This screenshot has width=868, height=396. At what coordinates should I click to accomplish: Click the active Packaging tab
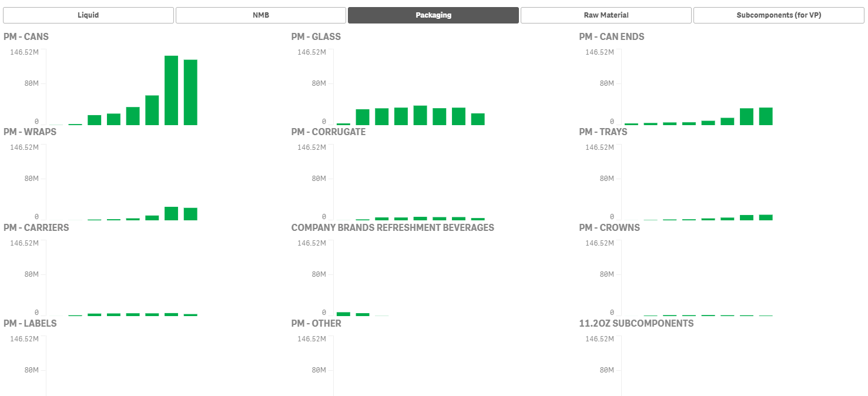point(433,14)
